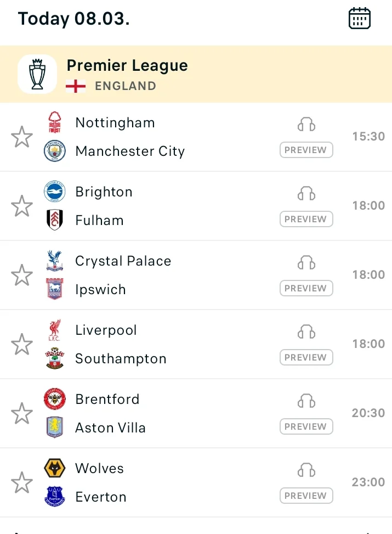Click the Liverpool club crest
The height and width of the screenshot is (534, 392).
pyautogui.click(x=54, y=330)
